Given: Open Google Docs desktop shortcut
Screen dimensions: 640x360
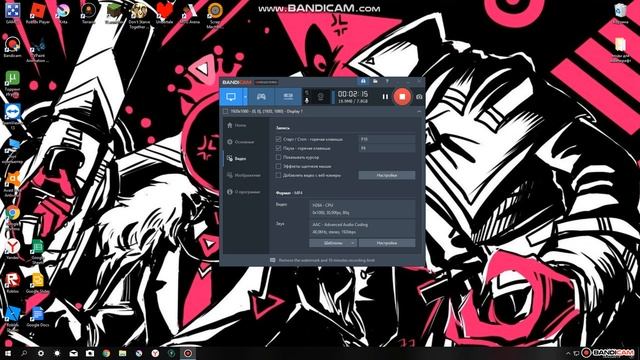Looking at the screenshot, I should (x=38, y=316).
